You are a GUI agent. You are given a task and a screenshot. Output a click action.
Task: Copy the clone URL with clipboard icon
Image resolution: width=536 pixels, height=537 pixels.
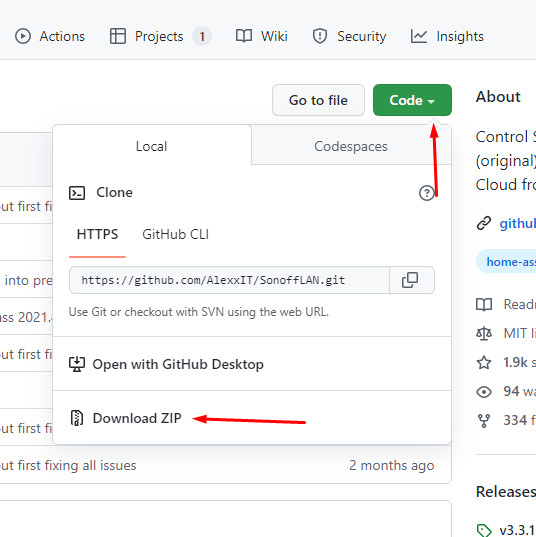pos(410,280)
